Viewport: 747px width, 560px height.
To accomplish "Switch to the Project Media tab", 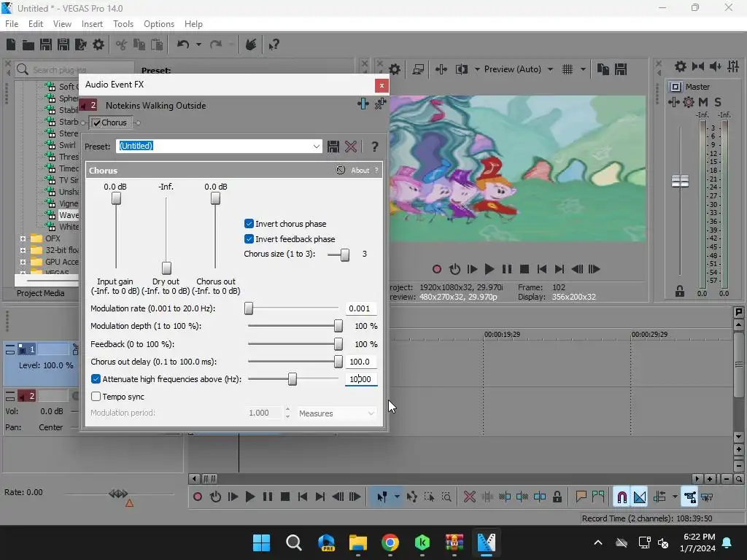I will coord(41,293).
